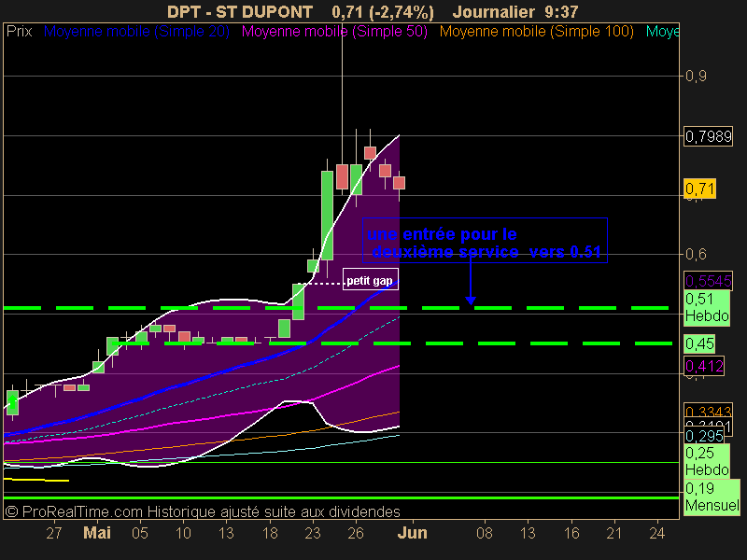Click the 0,25 Hebdo level label
This screenshot has height=560, width=747.
[x=707, y=461]
